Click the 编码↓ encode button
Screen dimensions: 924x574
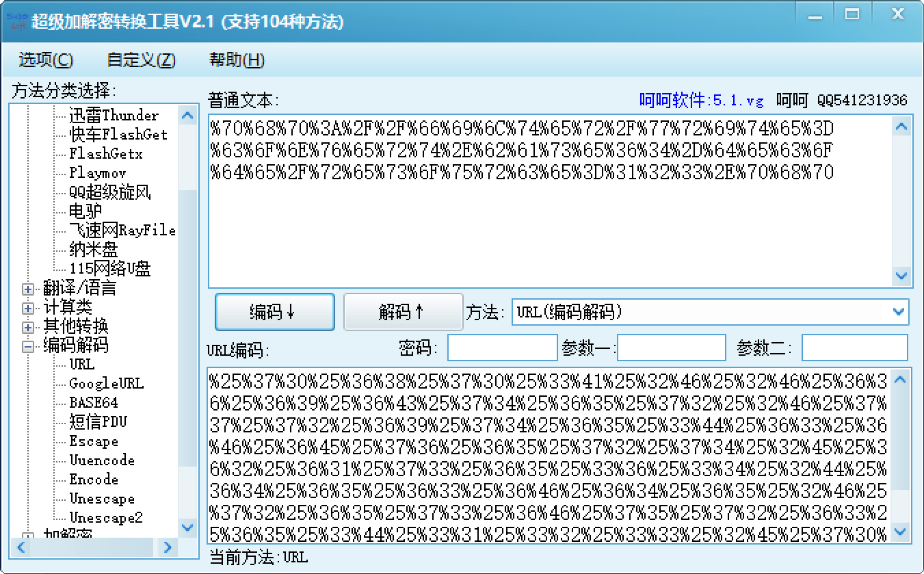click(274, 311)
